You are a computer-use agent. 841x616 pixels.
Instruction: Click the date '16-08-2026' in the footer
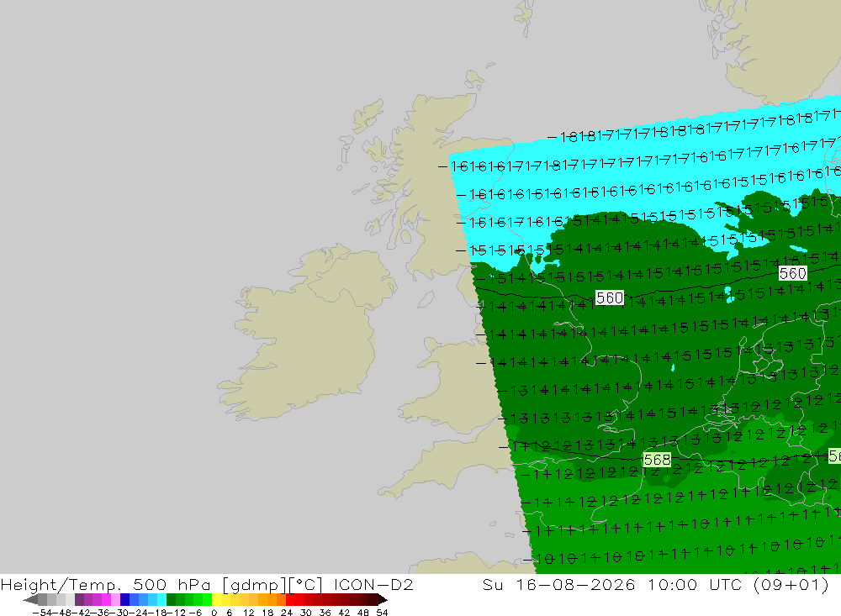[575, 584]
